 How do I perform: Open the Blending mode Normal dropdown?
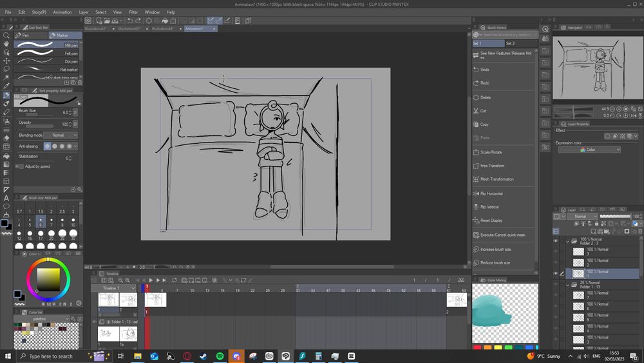(x=60, y=135)
